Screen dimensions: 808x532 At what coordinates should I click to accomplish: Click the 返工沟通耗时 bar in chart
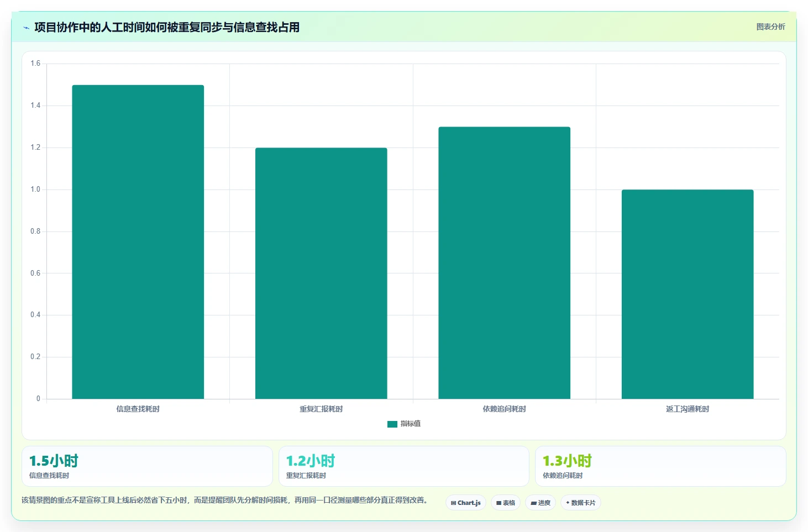pos(688,294)
